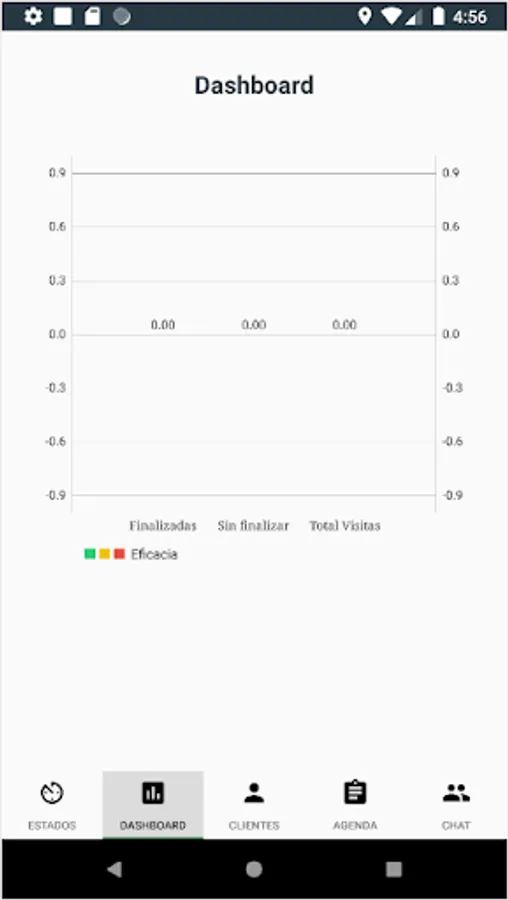
Task: Open the Chat people icon
Action: tap(456, 793)
